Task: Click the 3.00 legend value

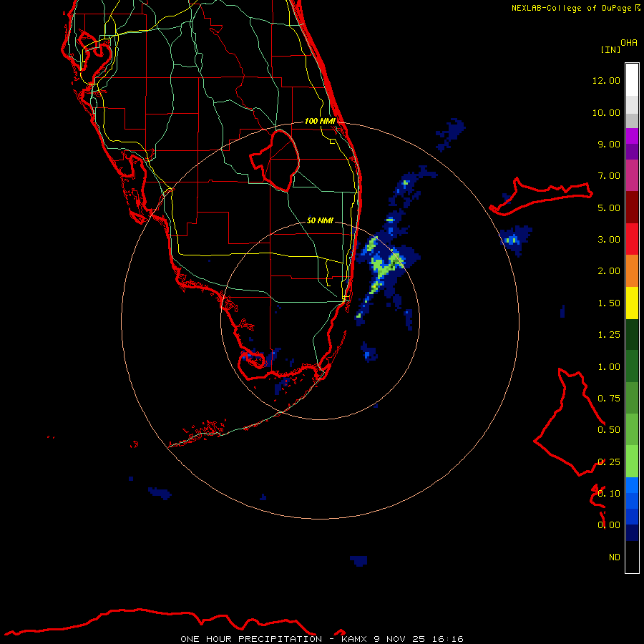Action: point(609,240)
